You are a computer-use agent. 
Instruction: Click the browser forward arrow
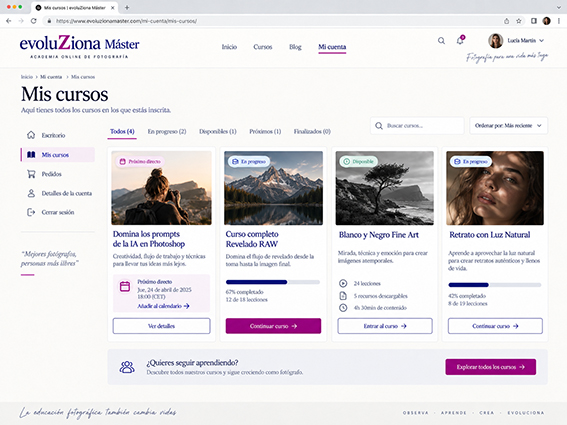click(x=21, y=21)
